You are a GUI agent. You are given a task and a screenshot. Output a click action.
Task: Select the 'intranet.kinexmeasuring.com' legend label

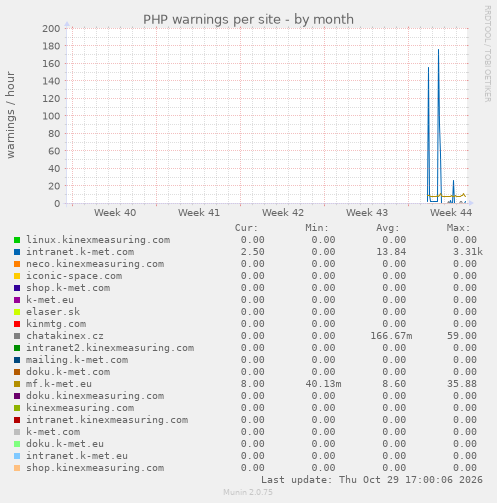107,420
